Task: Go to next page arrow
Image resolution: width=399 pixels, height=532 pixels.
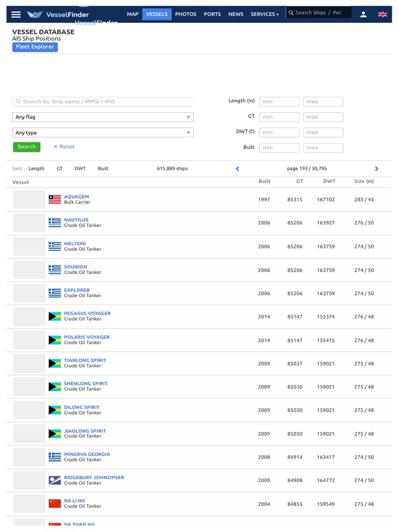Action: click(377, 169)
